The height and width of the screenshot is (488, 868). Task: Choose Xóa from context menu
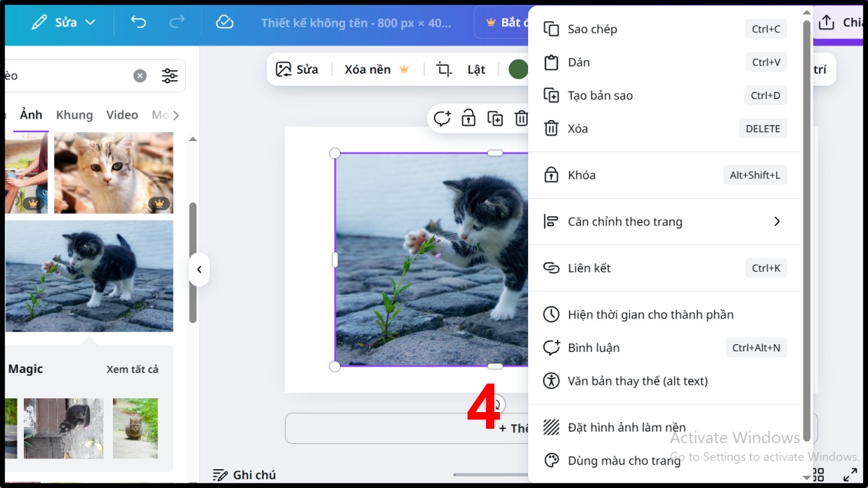pos(665,129)
